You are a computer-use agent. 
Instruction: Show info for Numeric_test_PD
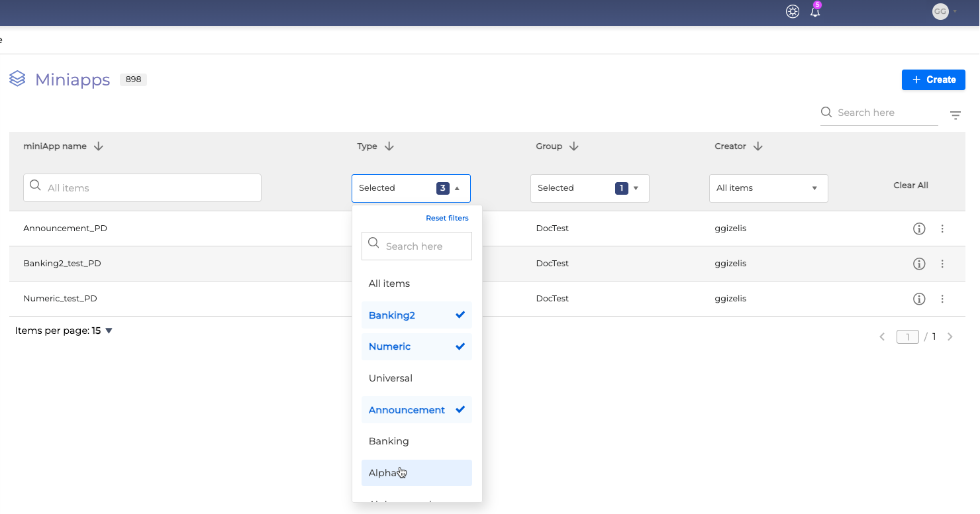[x=919, y=299]
